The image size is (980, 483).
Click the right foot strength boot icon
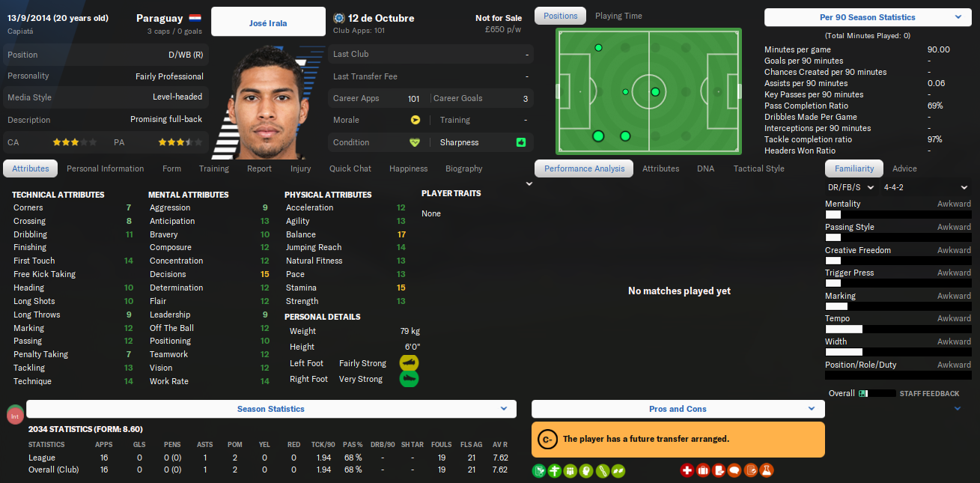click(409, 379)
